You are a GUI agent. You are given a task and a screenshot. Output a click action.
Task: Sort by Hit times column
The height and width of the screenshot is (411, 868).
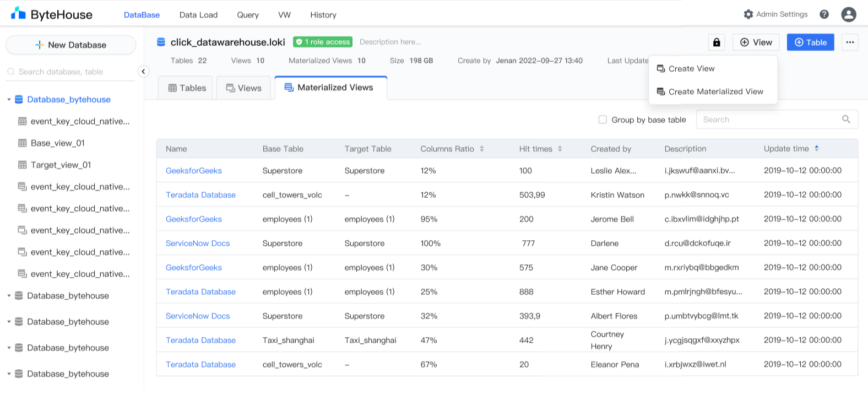pos(560,149)
